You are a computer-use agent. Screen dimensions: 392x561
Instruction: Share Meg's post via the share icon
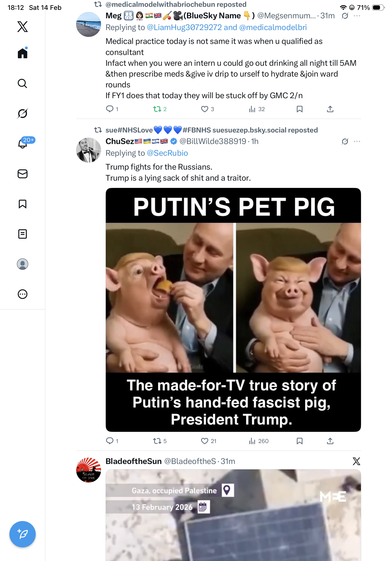click(330, 109)
